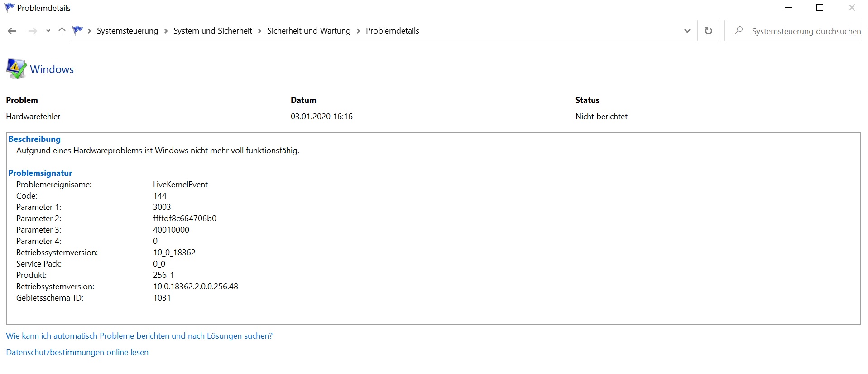Click the title bar flag icon

click(x=9, y=8)
